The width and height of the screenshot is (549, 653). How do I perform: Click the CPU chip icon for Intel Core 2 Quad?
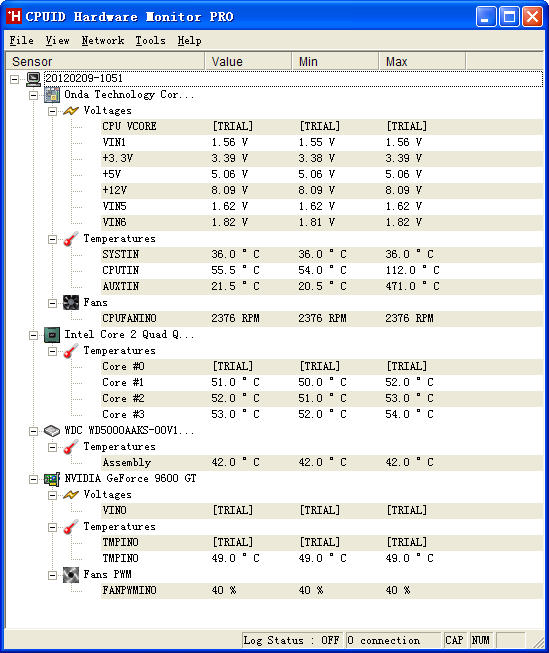(x=52, y=334)
